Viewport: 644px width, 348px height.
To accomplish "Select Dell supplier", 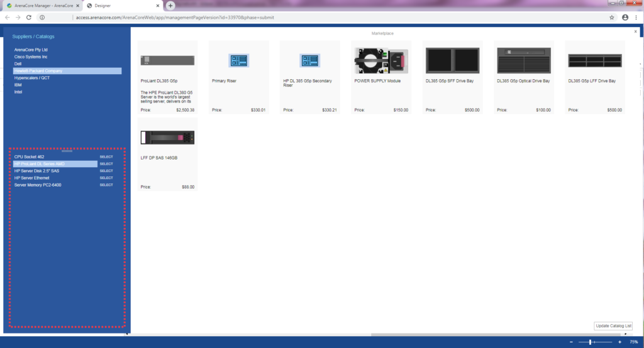I will [18, 63].
